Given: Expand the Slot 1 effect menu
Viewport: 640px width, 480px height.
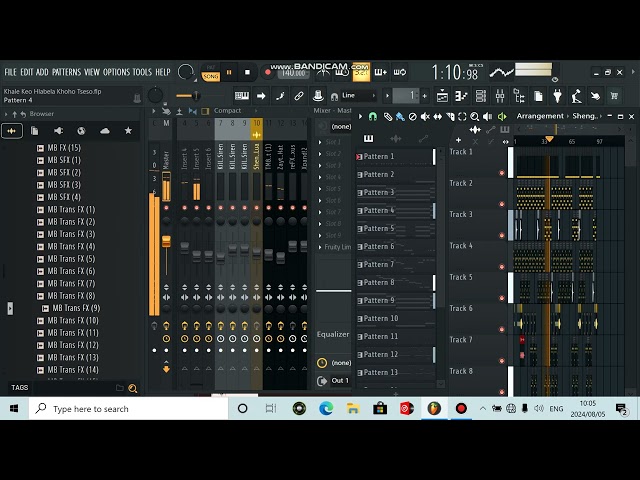Looking at the screenshot, I should click(320, 142).
